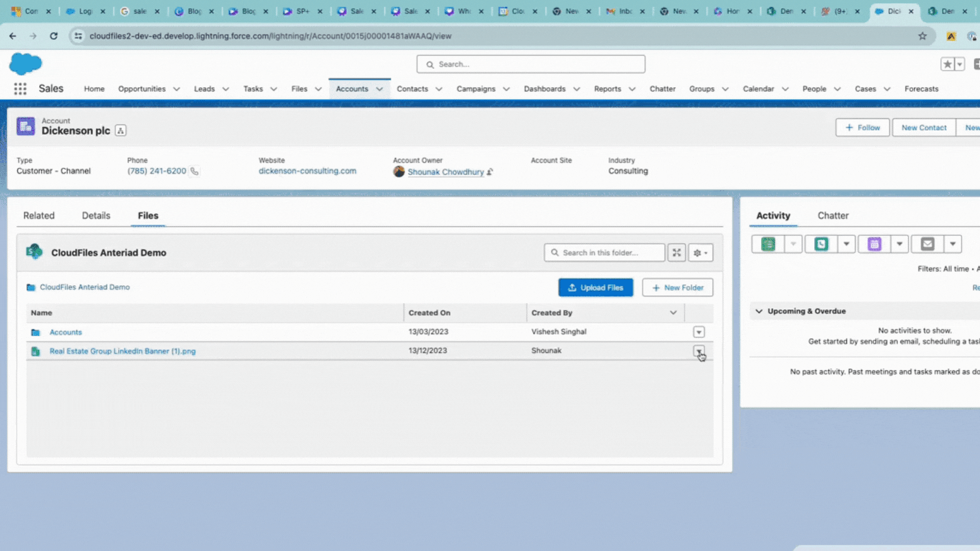Open the Forecasts navigation item
The image size is (980, 551).
point(921,89)
